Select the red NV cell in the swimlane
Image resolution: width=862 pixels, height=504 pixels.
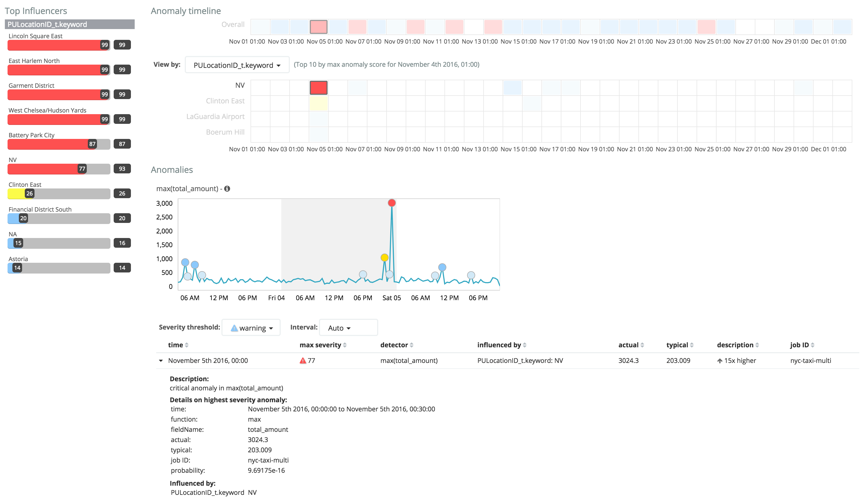point(318,87)
